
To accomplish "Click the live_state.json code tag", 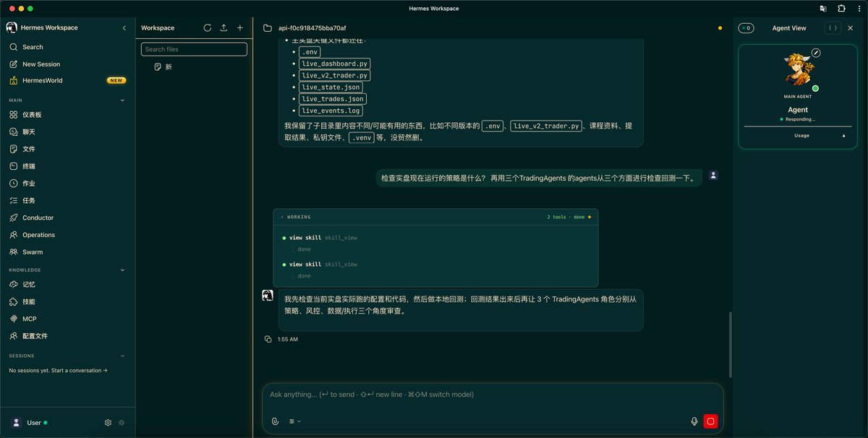I will pos(331,87).
